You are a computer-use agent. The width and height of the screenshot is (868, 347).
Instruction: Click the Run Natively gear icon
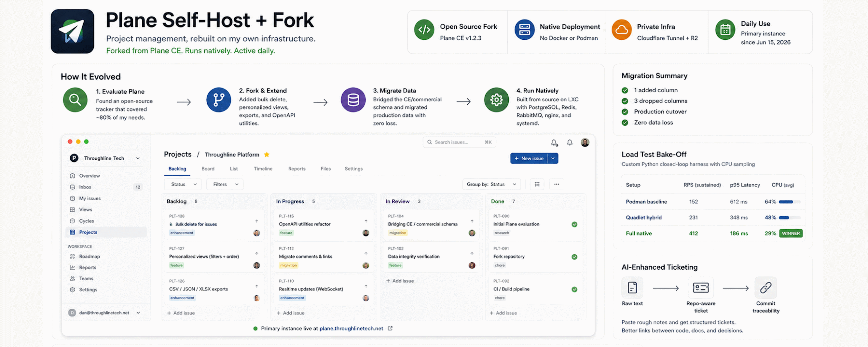[496, 100]
